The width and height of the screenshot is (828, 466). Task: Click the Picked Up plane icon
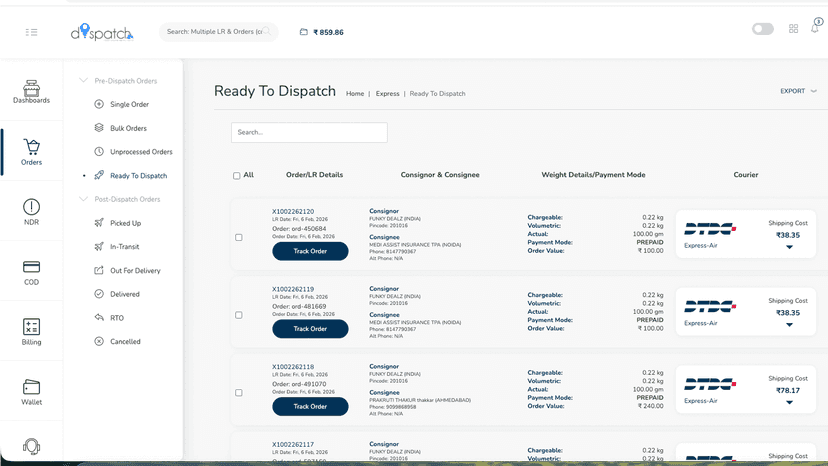click(99, 223)
